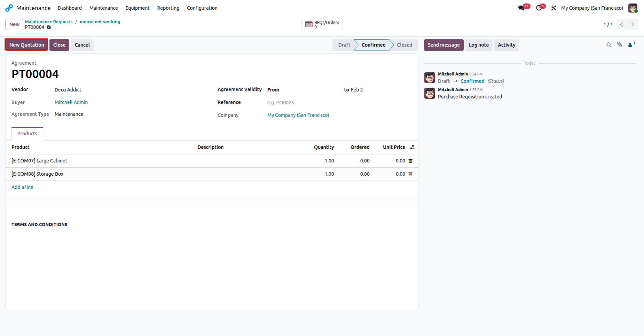Open optional columns settings icon
Screen dimensions: 644x336
[412, 147]
